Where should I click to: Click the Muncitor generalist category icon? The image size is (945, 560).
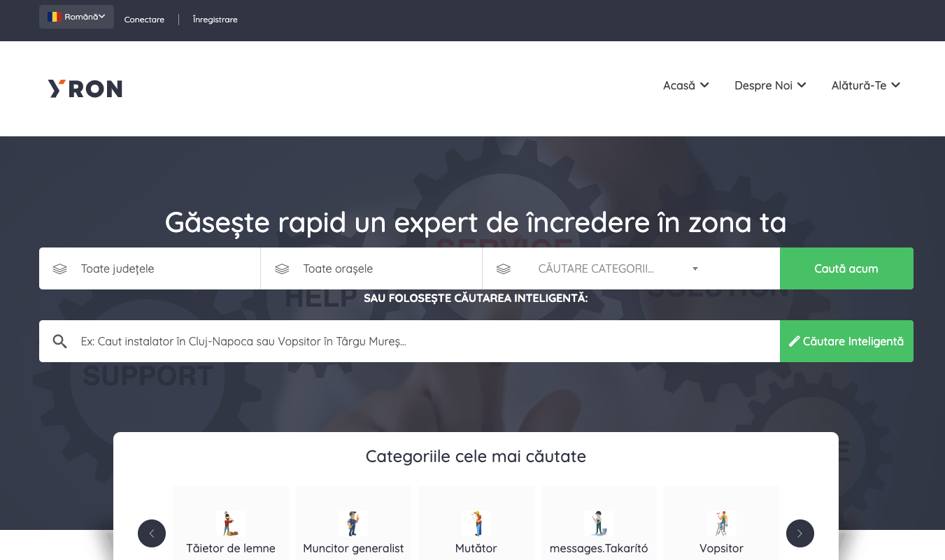[x=353, y=523]
